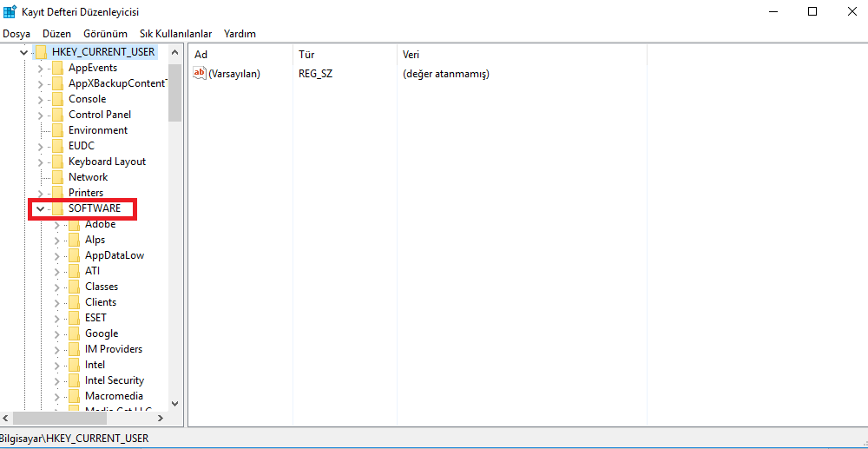
Task: Expand the Control Panel key chevron
Action: pyautogui.click(x=40, y=116)
